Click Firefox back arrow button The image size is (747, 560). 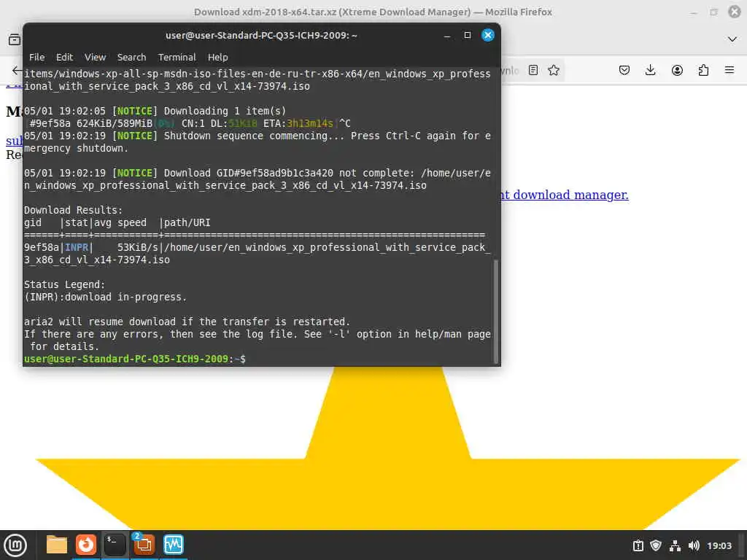tap(17, 71)
